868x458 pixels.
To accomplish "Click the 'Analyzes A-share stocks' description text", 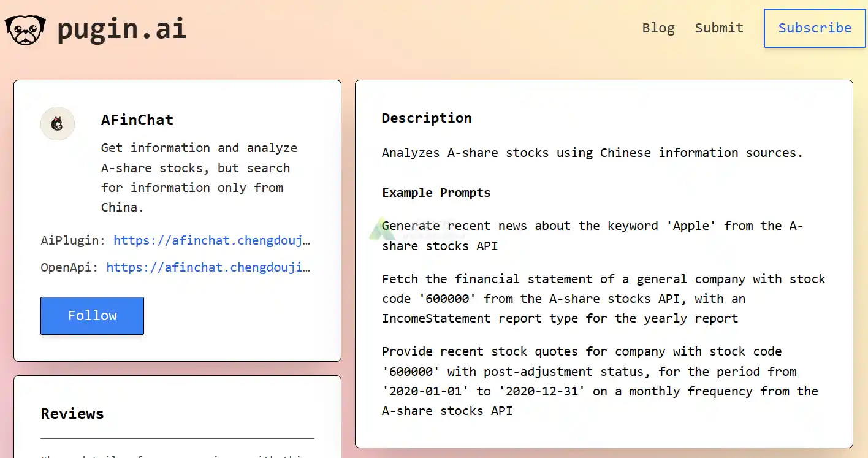I will pyautogui.click(x=592, y=153).
